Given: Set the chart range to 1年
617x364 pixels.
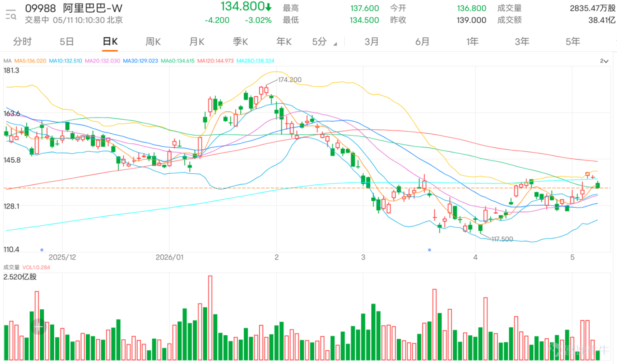Looking at the screenshot, I should click(472, 42).
